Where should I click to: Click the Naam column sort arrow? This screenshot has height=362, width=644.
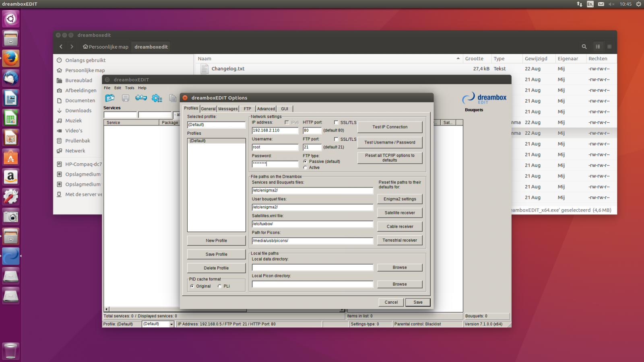point(458,59)
